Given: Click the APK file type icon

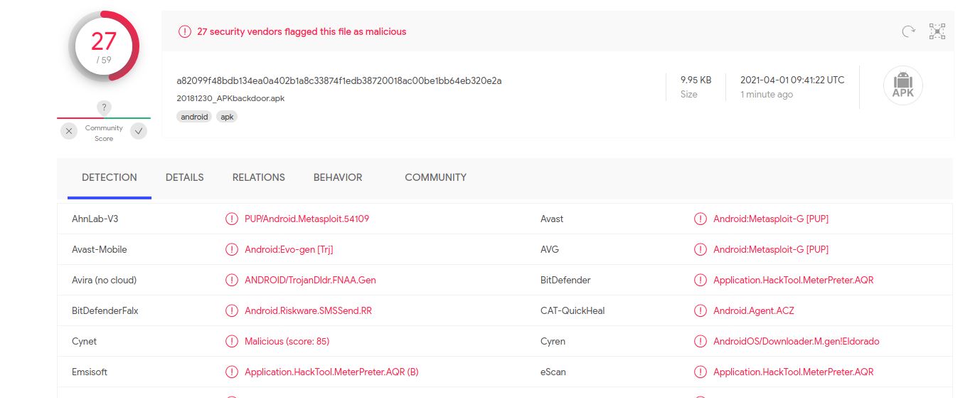Looking at the screenshot, I should [902, 86].
